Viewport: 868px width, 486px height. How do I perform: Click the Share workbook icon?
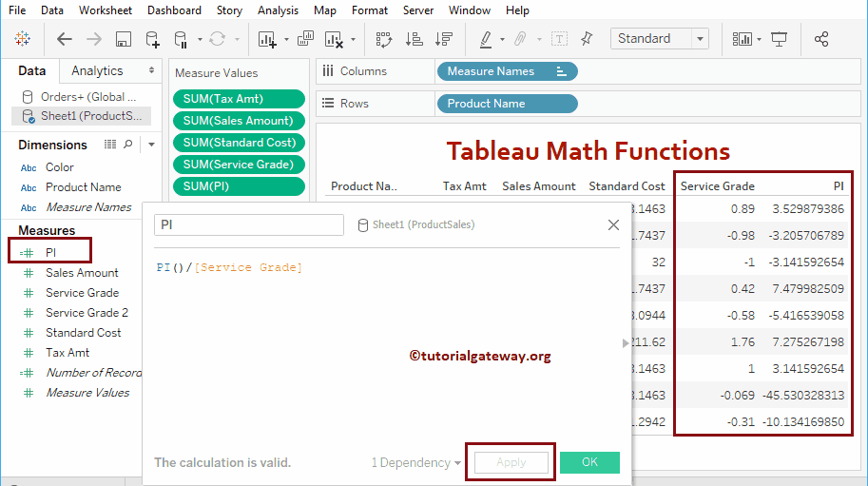(821, 39)
